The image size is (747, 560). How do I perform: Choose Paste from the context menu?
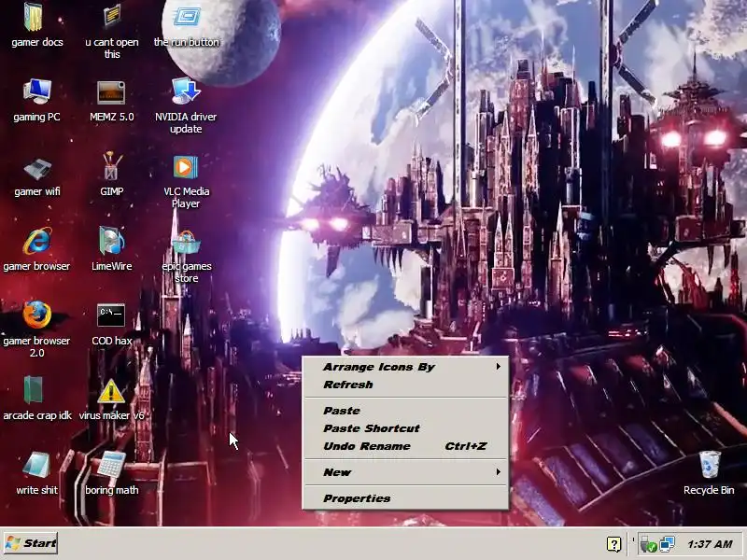pyautogui.click(x=406, y=411)
